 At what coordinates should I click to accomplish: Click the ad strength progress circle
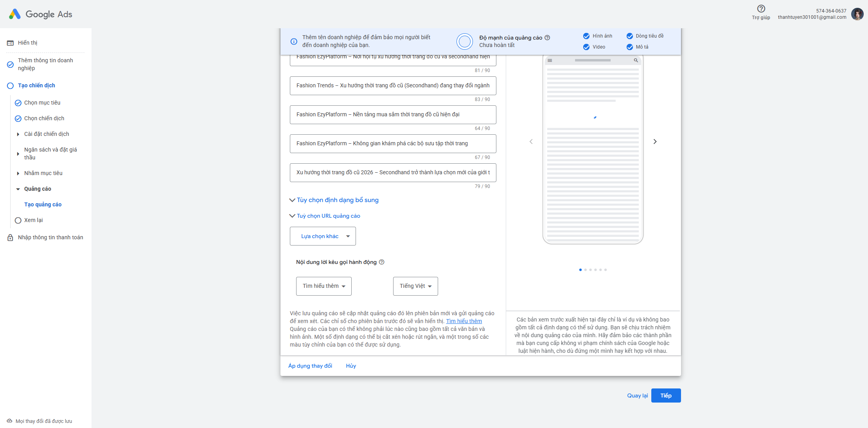point(465,41)
